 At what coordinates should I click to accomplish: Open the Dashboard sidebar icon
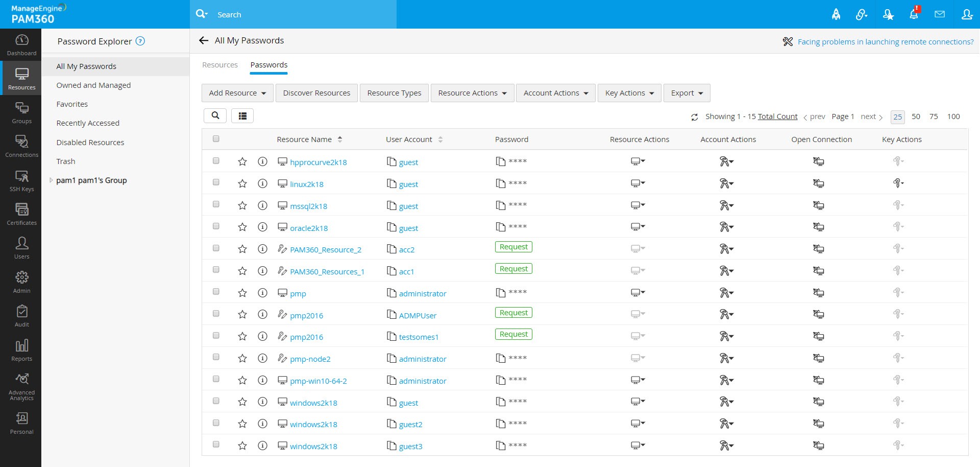point(21,44)
